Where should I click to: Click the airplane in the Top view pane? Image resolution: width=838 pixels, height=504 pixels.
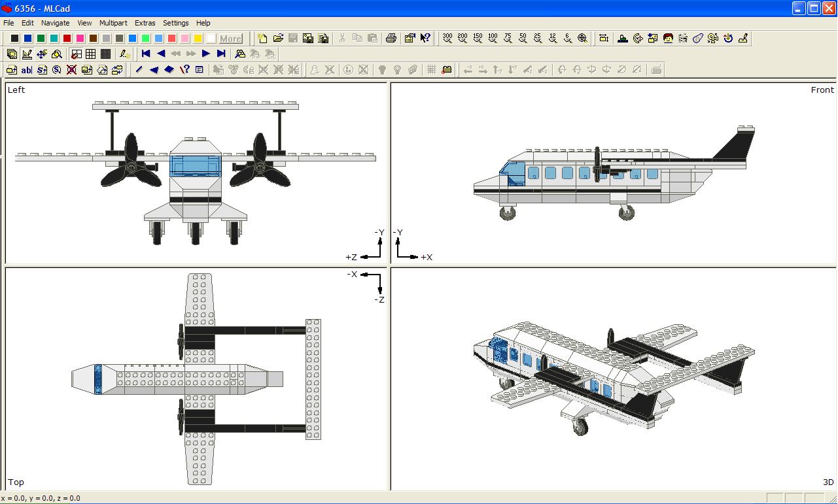(196, 379)
